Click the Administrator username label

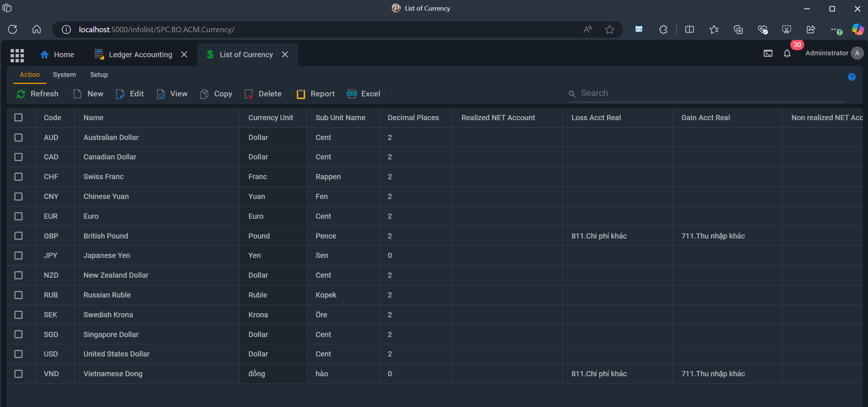coord(827,53)
